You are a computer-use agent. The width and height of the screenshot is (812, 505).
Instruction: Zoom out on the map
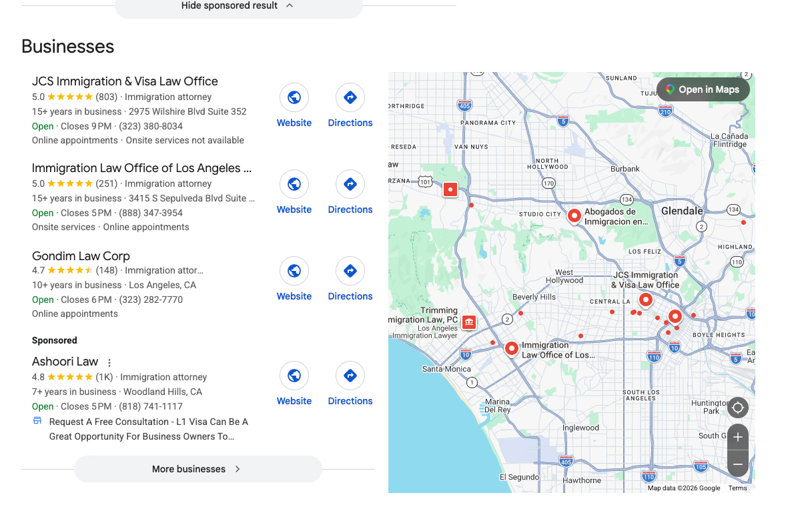738,464
